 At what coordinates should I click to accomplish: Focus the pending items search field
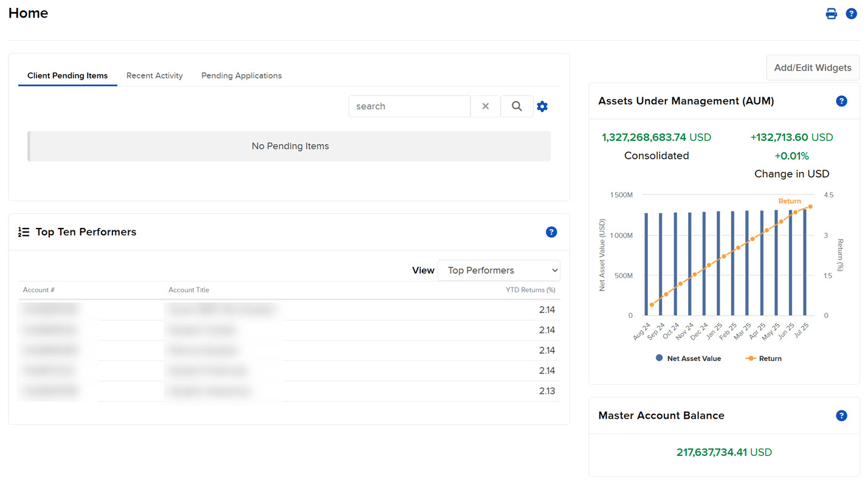(x=409, y=106)
